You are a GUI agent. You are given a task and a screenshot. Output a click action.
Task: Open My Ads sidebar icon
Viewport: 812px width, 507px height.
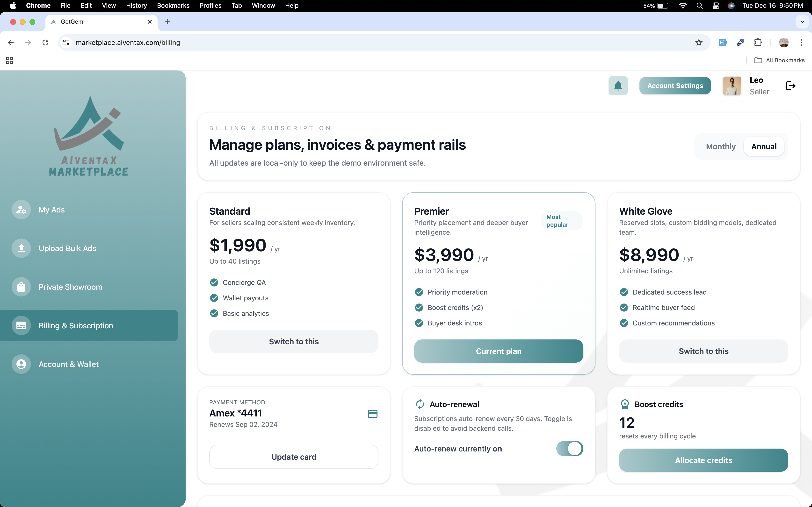(x=21, y=210)
